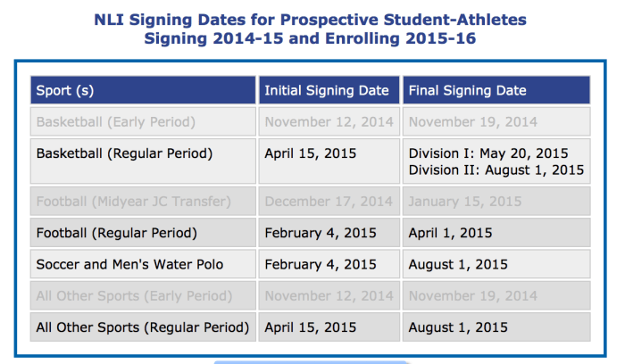
Task: Select All Other Sports (Regular Period) cell
Action: [142, 327]
